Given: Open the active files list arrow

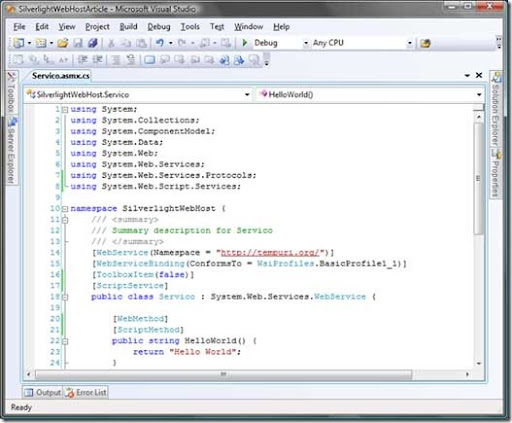Looking at the screenshot, I should click(x=467, y=76).
